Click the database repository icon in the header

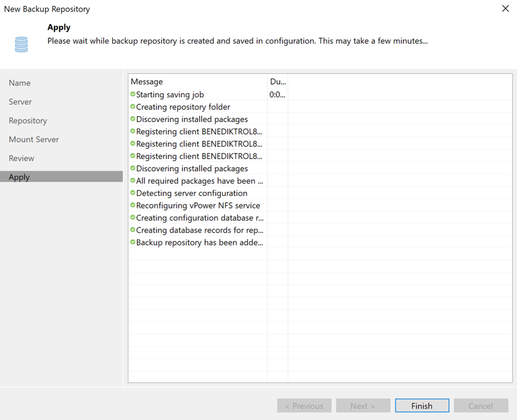pos(21,44)
